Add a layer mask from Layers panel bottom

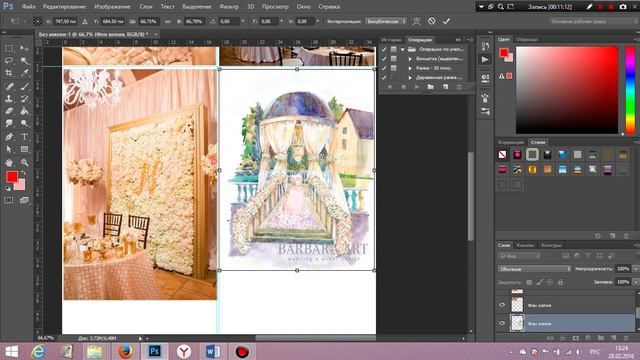pos(576,338)
